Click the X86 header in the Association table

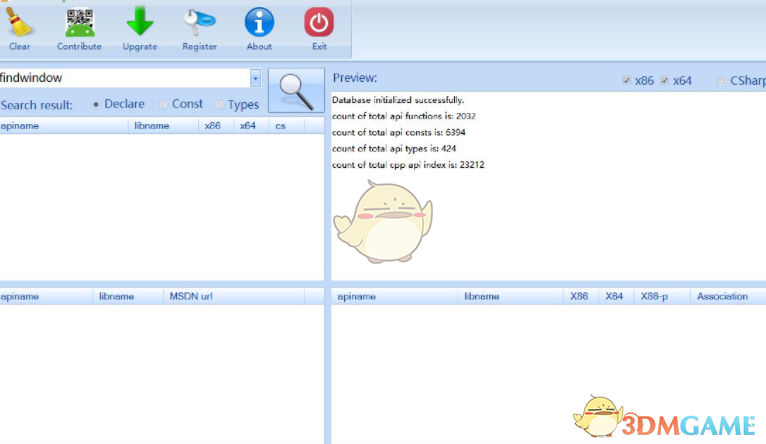point(581,296)
